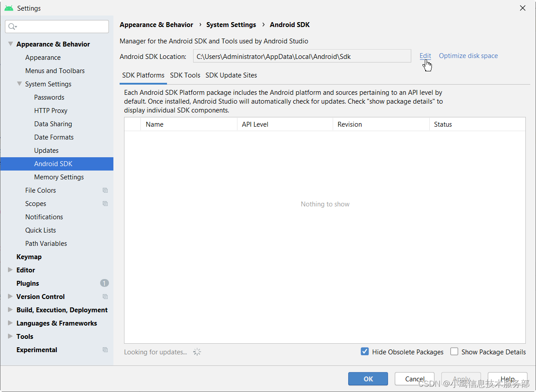Click the 'Nothing to show' placeholder text
Screen dimensions: 536x392
pyautogui.click(x=325, y=204)
